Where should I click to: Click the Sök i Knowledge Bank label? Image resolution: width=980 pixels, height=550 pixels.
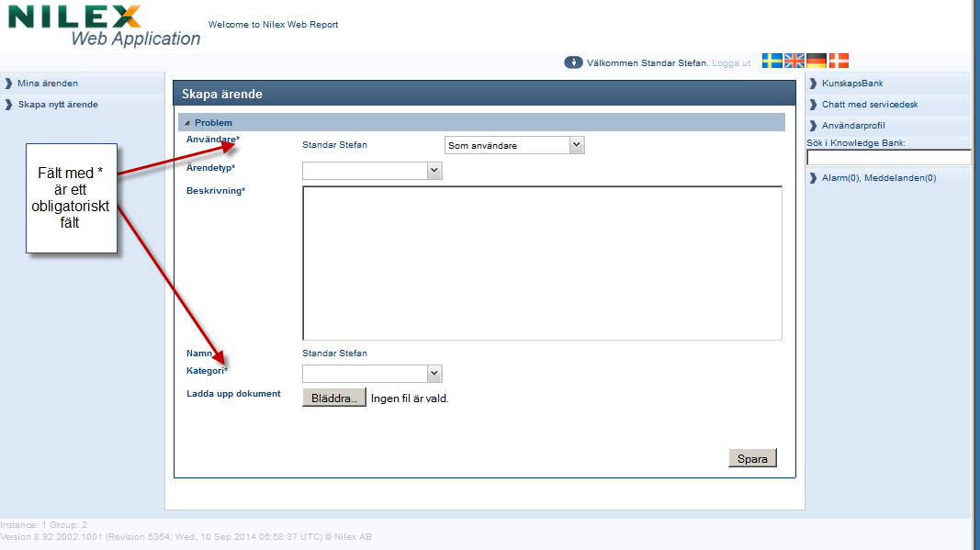coord(856,143)
